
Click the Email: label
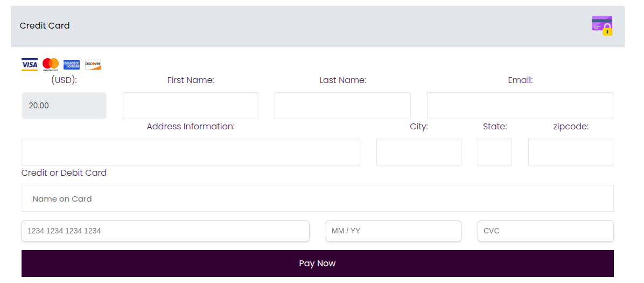(x=520, y=80)
